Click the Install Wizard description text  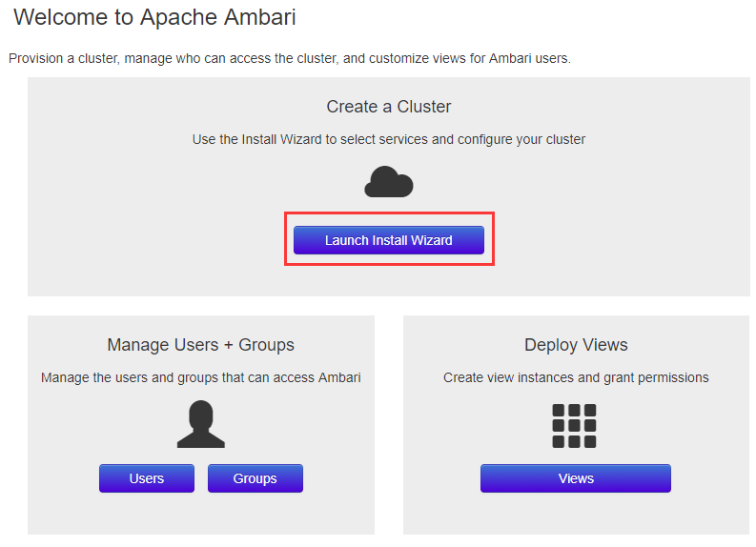click(x=389, y=139)
